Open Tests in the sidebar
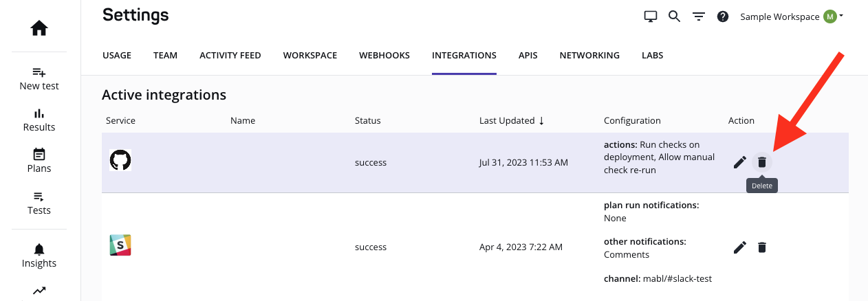Viewport: 868px width, 301px height. click(x=39, y=203)
